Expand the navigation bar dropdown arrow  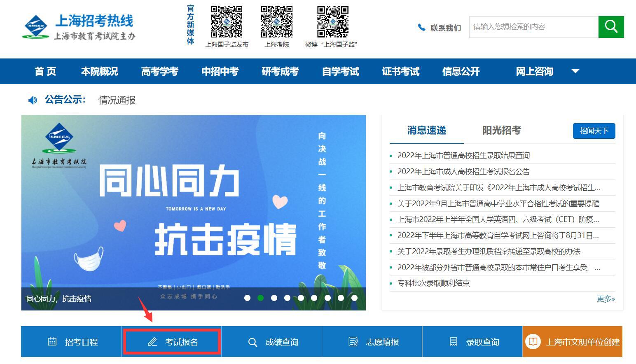[575, 71]
